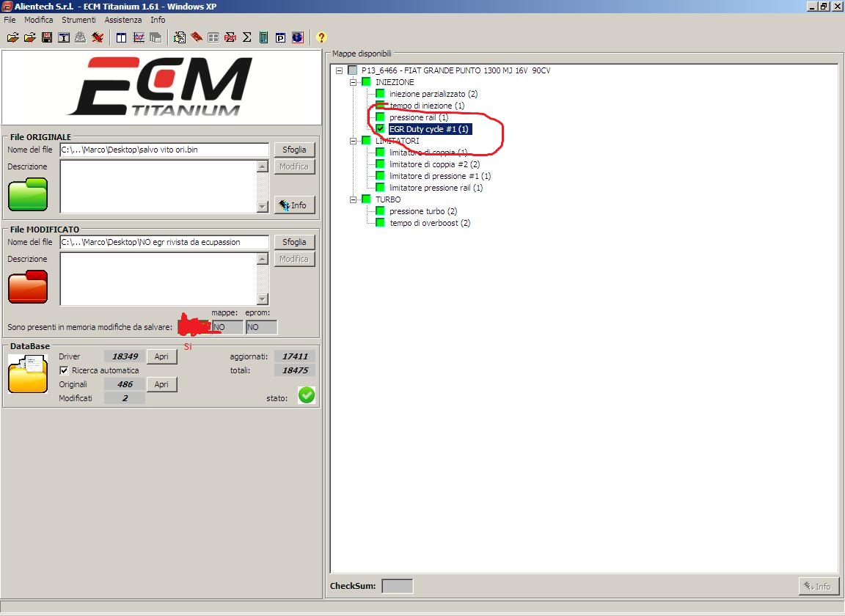
Task: Click the yellow DataBase folder icon
Action: (28, 373)
